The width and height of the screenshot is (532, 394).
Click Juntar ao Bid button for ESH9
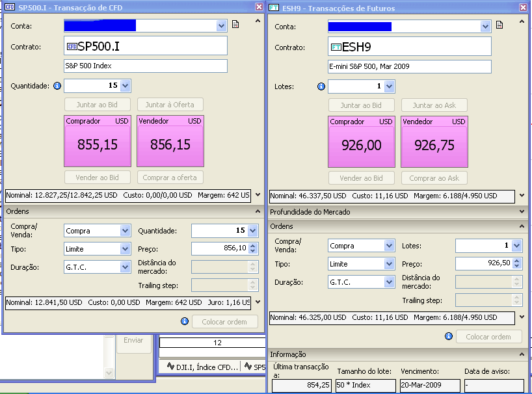(x=362, y=105)
